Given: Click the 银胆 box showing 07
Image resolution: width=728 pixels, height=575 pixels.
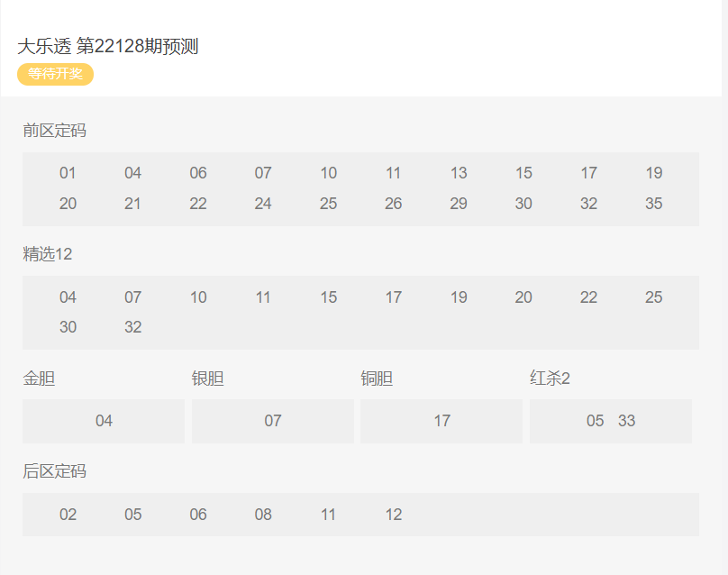Looking at the screenshot, I should coord(273,421).
